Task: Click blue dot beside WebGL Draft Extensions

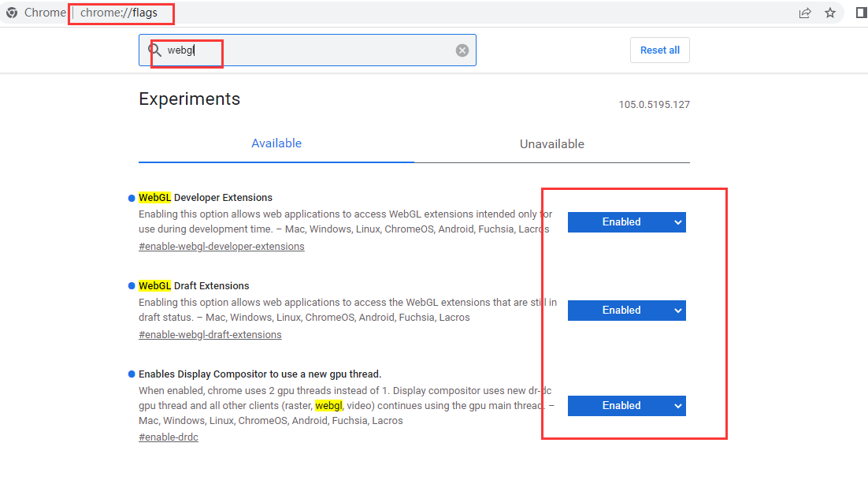Action: 132,286
